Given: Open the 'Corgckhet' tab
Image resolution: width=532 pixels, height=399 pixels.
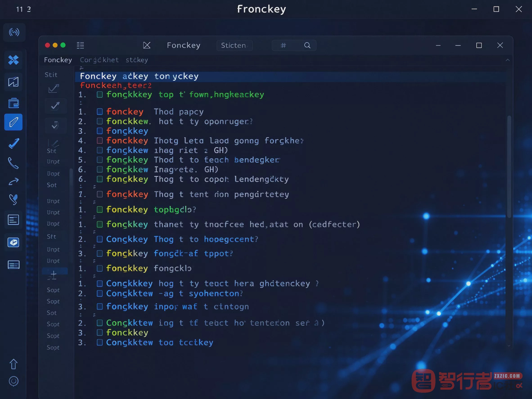Looking at the screenshot, I should point(99,60).
